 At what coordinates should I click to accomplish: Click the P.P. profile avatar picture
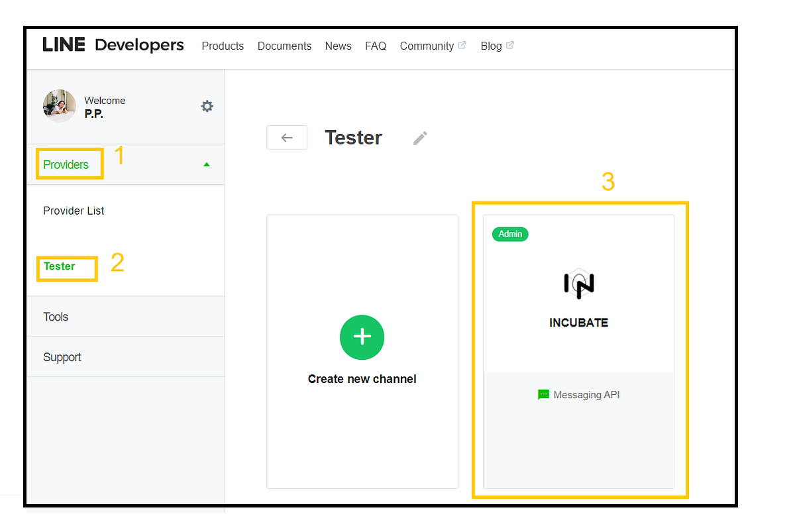tap(59, 106)
